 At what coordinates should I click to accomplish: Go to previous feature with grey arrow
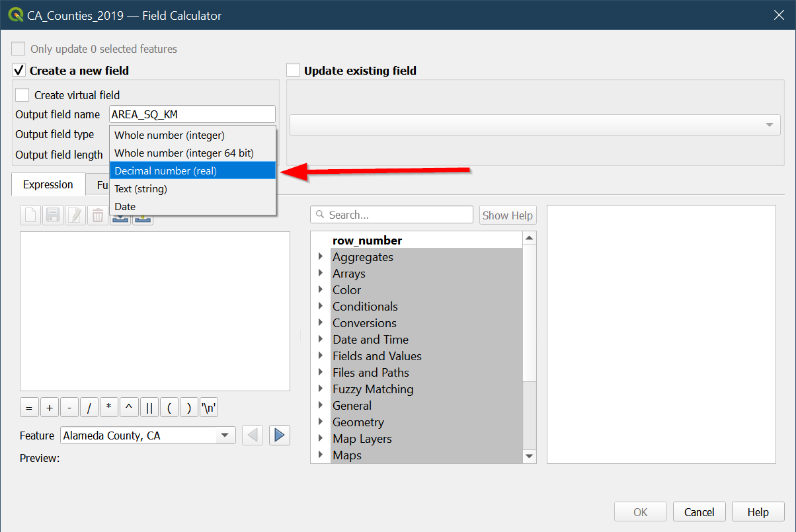(x=253, y=436)
